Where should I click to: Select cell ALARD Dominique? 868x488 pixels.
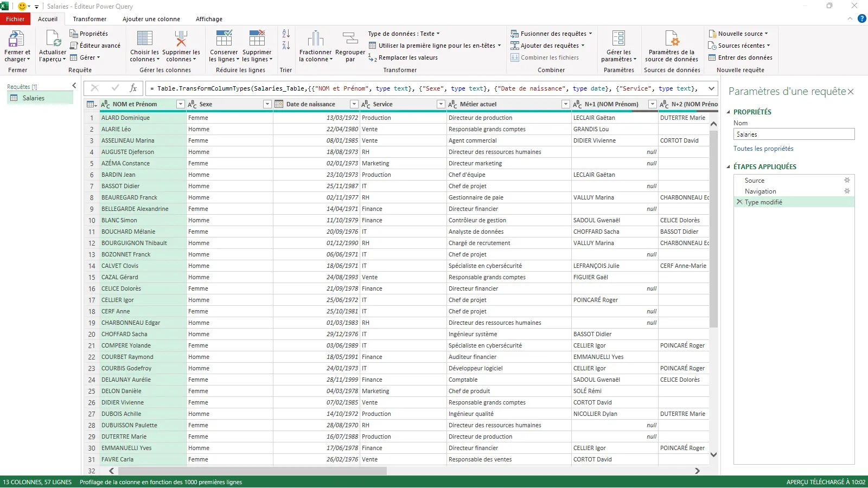(142, 118)
